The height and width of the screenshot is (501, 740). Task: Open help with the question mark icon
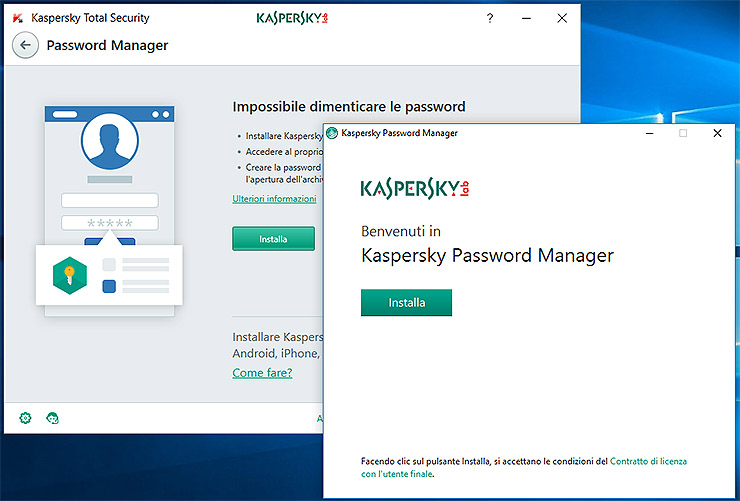(490, 18)
